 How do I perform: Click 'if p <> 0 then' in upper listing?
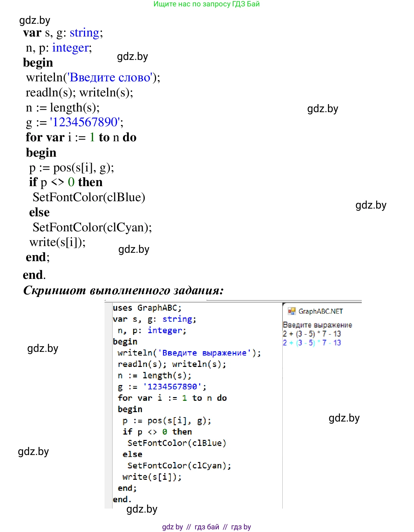coord(66,182)
